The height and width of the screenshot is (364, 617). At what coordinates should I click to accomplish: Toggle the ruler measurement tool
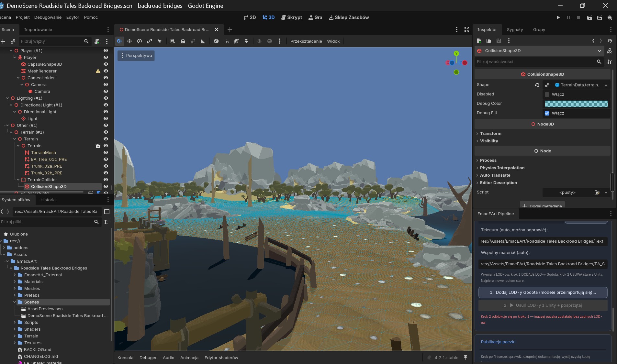coord(203,41)
